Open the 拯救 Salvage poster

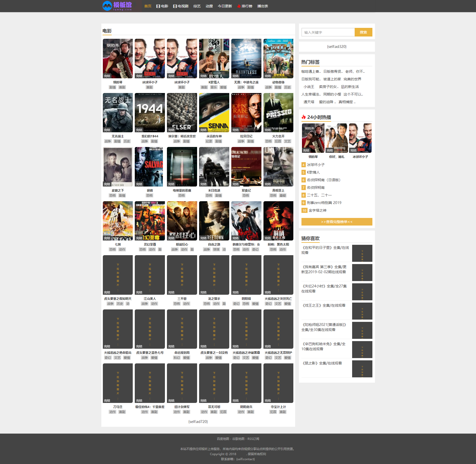[x=150, y=167]
